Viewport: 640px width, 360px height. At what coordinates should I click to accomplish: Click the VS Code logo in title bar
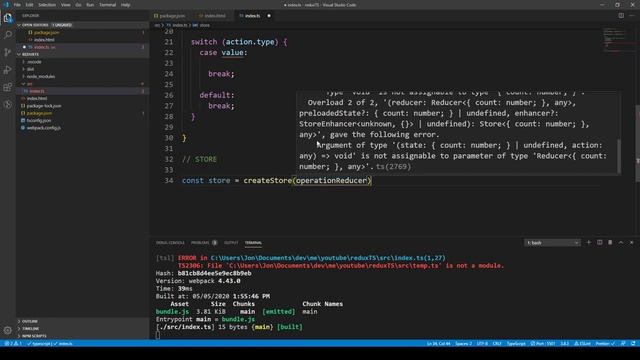[6, 5]
